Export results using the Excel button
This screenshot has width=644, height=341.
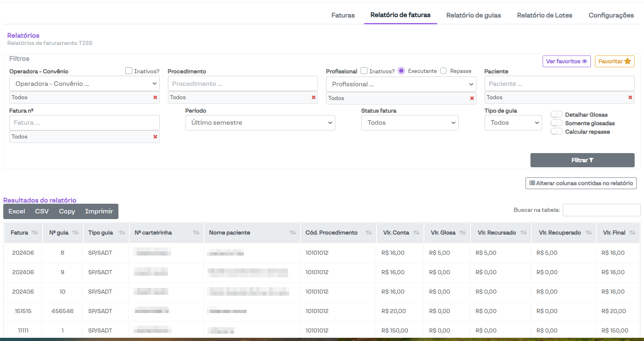17,211
